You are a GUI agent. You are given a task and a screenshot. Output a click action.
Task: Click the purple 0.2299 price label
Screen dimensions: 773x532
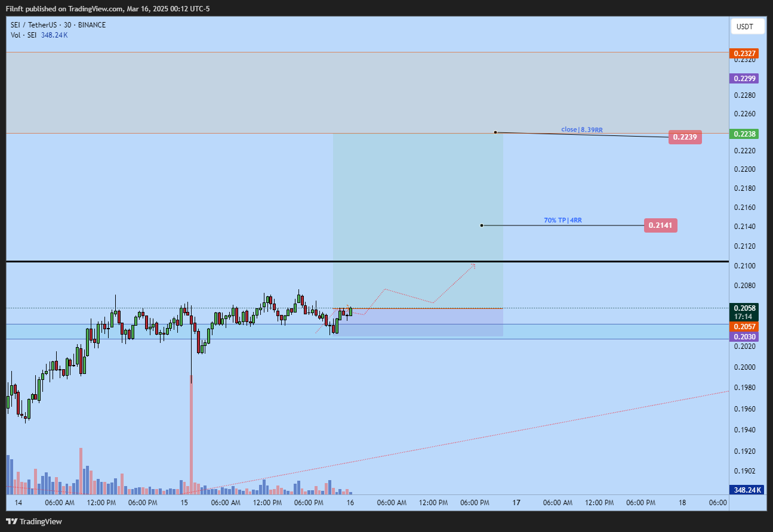[x=744, y=78]
